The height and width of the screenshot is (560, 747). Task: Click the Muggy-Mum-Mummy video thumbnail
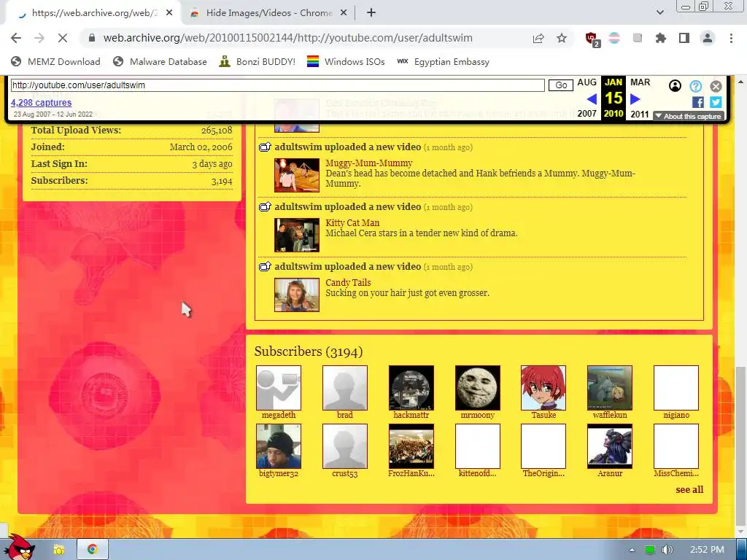pyautogui.click(x=297, y=175)
